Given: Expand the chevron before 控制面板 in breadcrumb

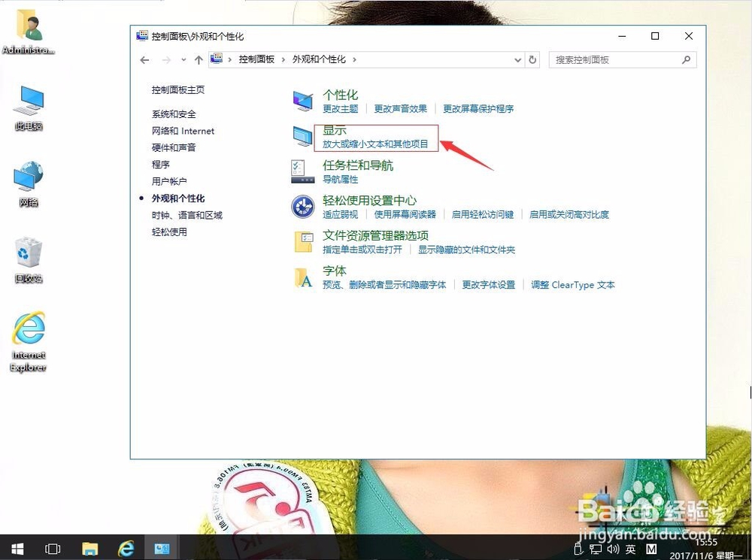Looking at the screenshot, I should click(230, 59).
